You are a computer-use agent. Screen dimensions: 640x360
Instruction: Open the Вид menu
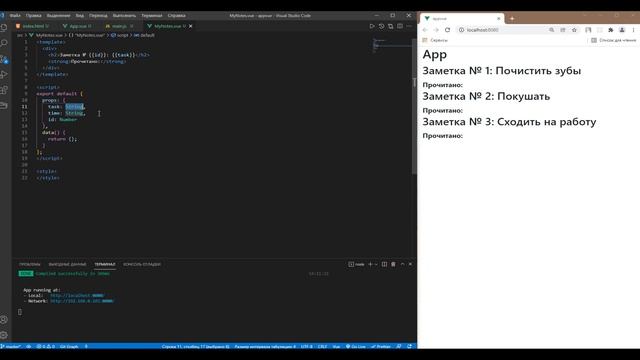(80, 16)
